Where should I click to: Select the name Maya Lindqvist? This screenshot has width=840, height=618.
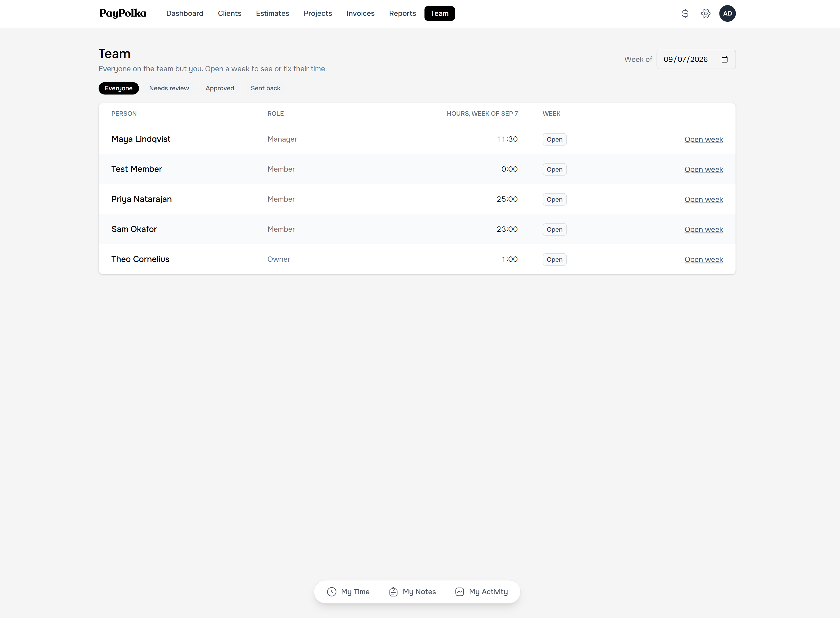point(141,139)
